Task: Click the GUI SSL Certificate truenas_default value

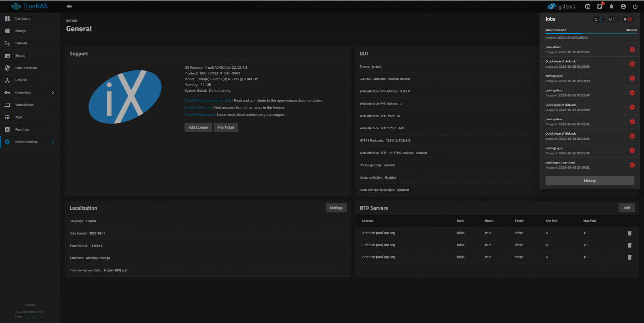Action: pyautogui.click(x=399, y=79)
